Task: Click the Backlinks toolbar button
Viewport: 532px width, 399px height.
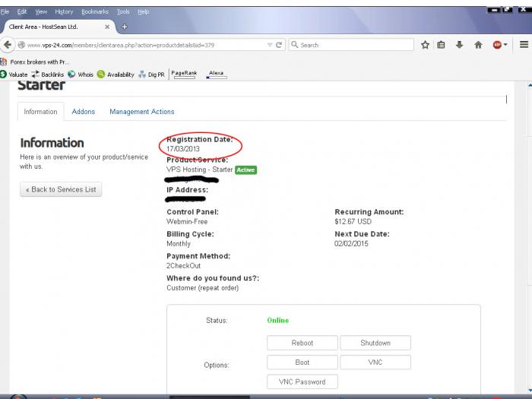Action: click(x=47, y=74)
